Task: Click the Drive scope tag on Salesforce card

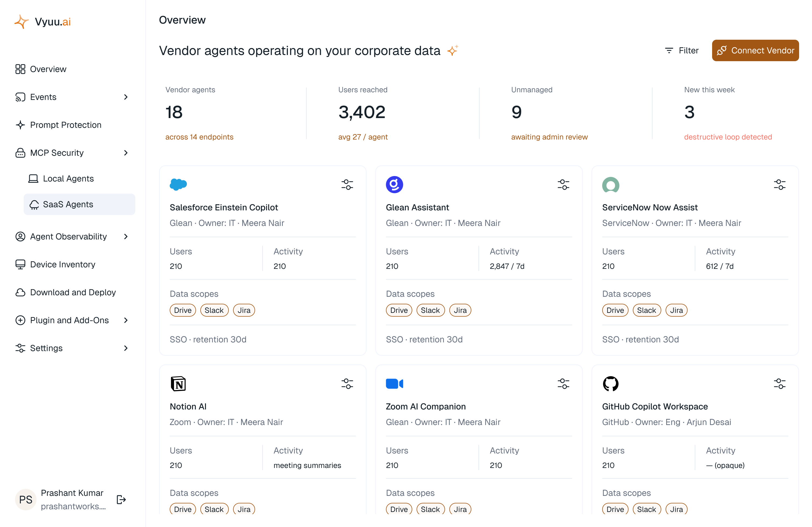Action: coord(183,310)
